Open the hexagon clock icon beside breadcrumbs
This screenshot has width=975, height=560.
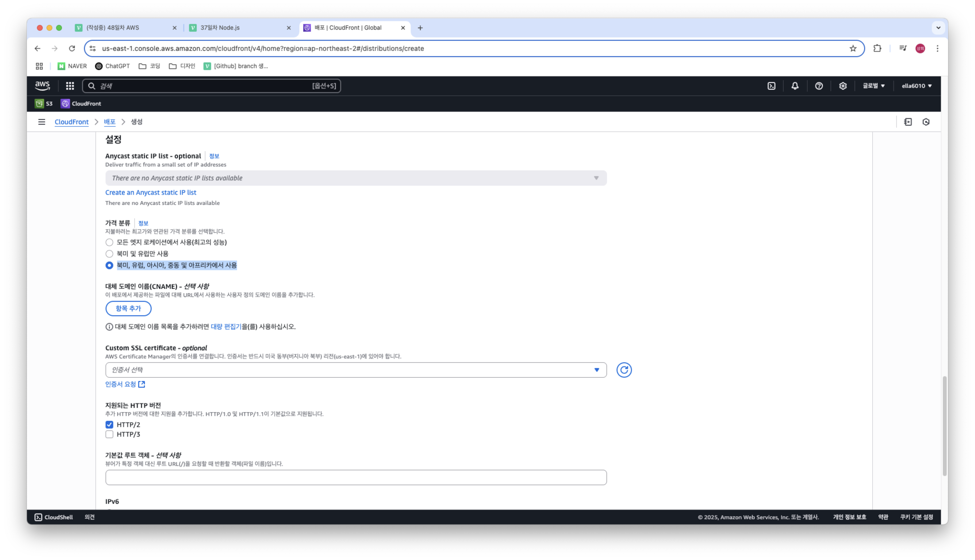pyautogui.click(x=926, y=122)
